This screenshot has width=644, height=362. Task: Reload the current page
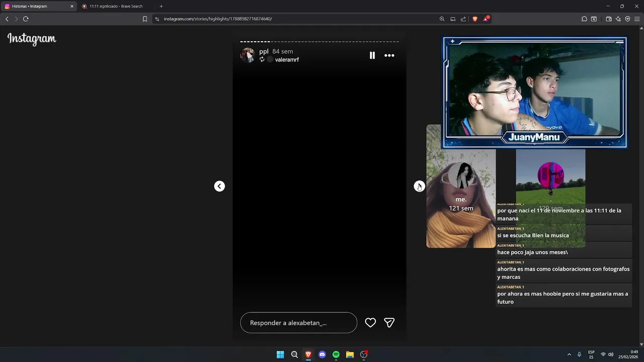26,19
